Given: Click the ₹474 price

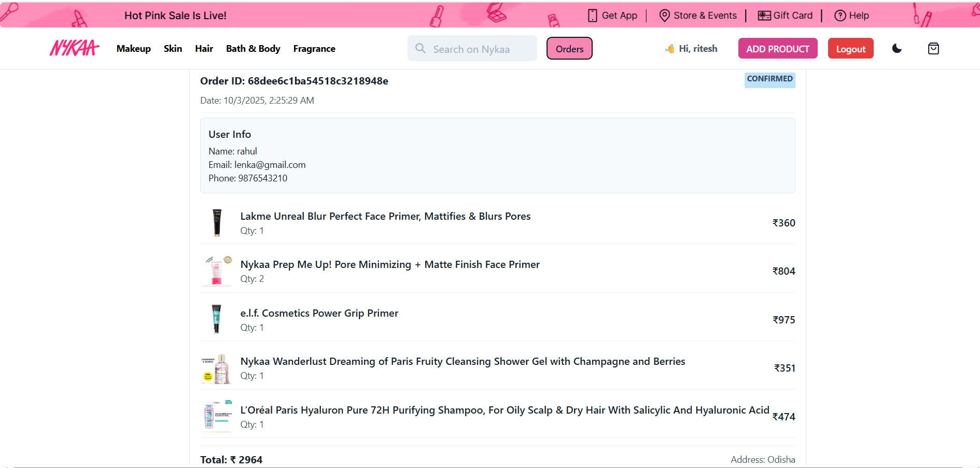Looking at the screenshot, I should pyautogui.click(x=783, y=417).
